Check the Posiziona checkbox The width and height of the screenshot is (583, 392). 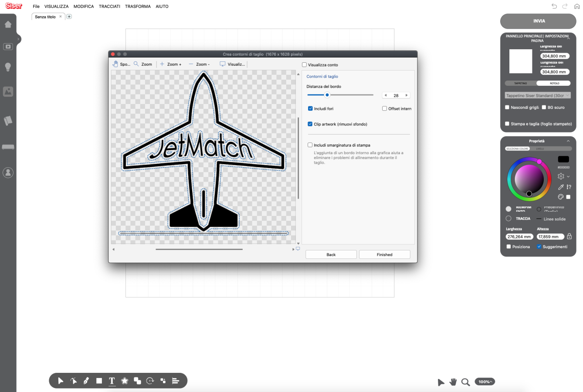click(x=508, y=247)
